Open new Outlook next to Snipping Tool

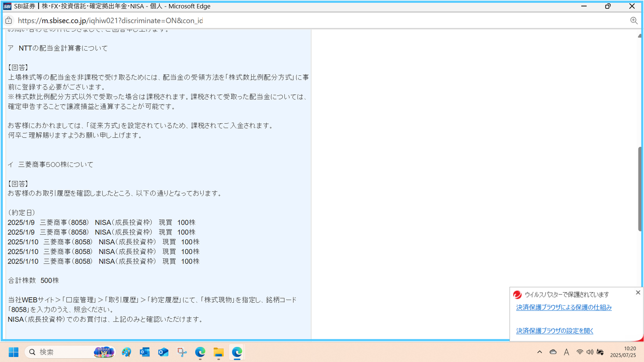[x=164, y=352]
